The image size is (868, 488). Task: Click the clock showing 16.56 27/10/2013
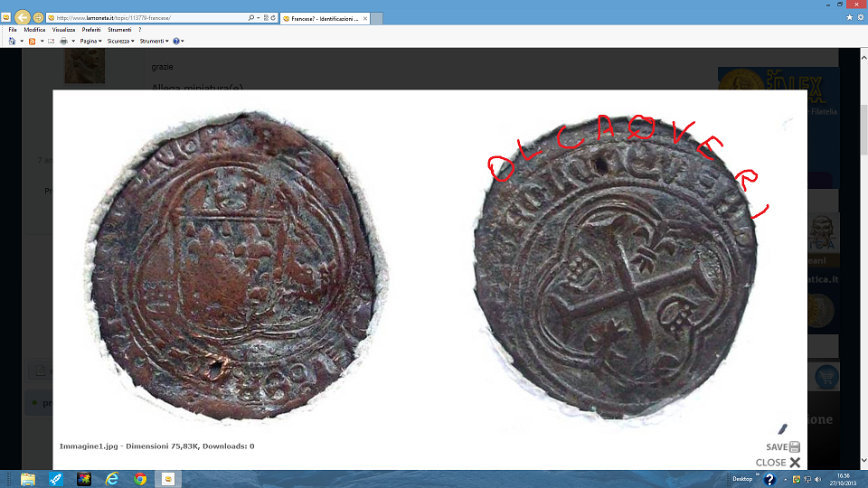point(843,479)
